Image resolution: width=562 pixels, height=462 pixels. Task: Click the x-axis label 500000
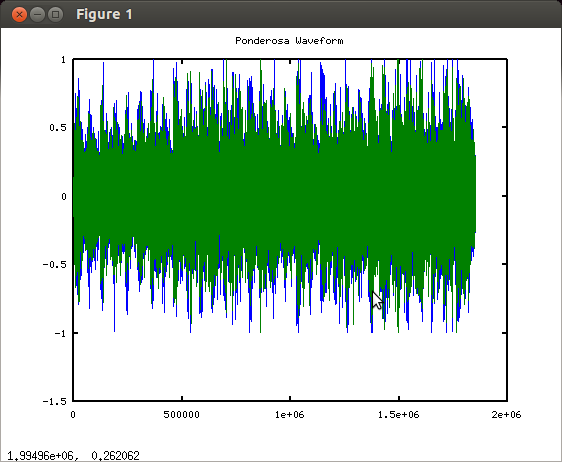[x=181, y=415]
